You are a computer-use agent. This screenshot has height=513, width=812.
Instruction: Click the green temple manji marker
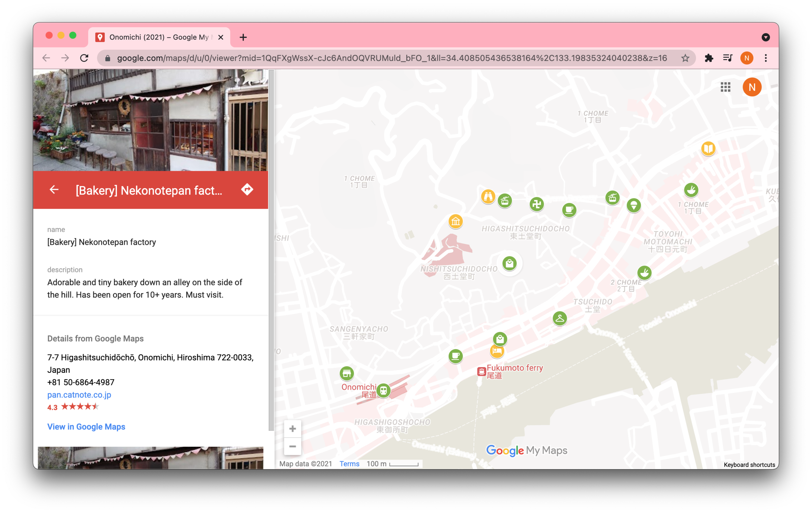(537, 204)
